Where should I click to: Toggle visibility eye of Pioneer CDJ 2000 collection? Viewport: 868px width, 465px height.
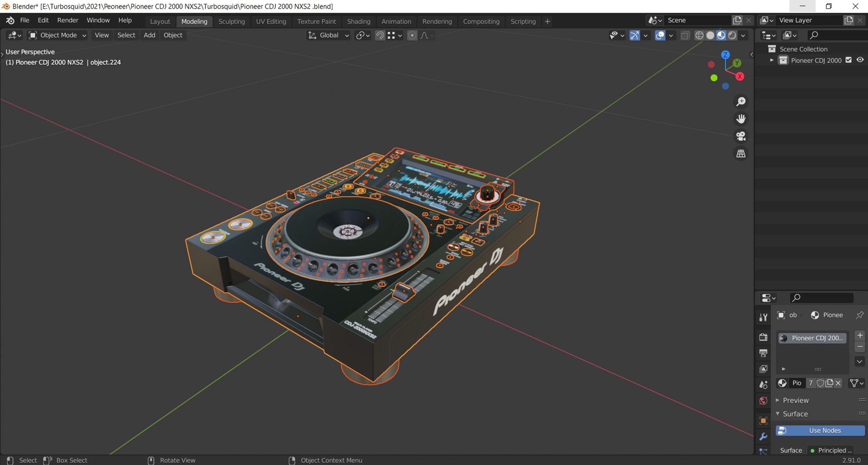(x=860, y=60)
